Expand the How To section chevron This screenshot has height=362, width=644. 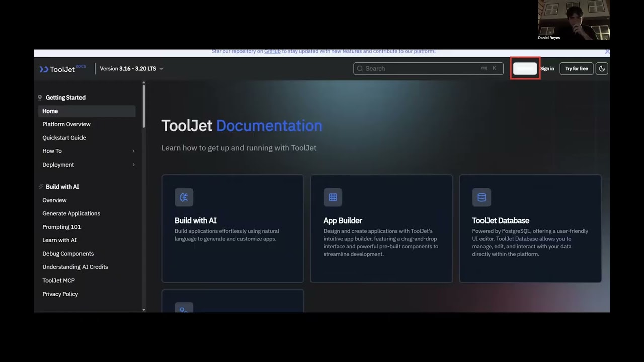(x=133, y=151)
